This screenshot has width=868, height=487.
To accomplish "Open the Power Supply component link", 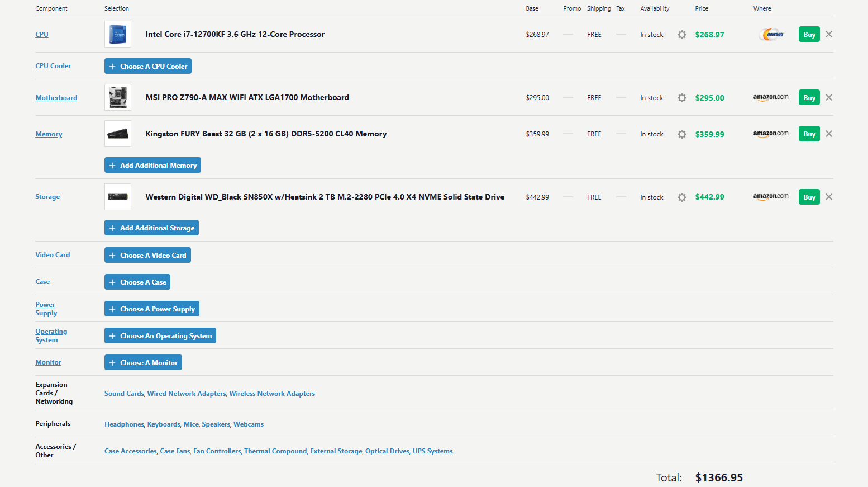I will click(x=46, y=309).
